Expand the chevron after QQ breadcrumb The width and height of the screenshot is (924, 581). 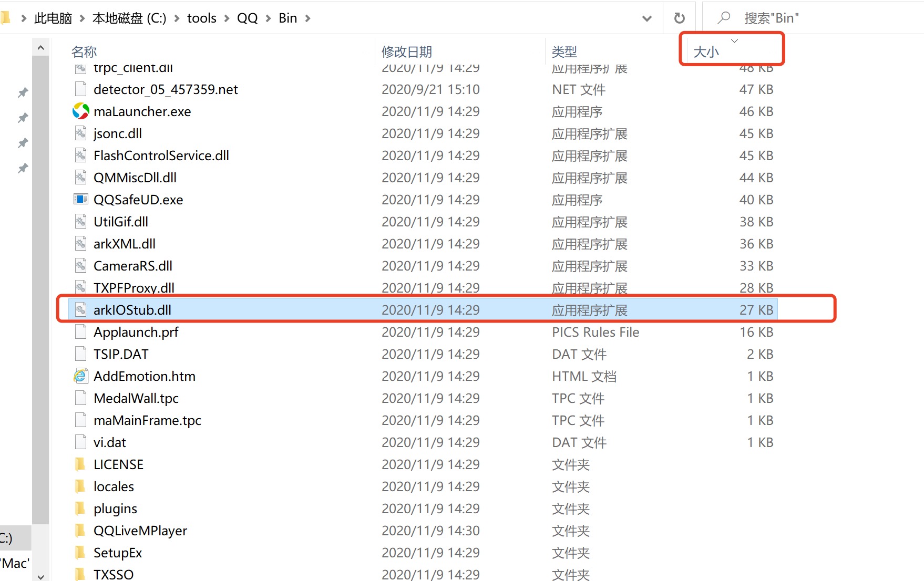[268, 18]
